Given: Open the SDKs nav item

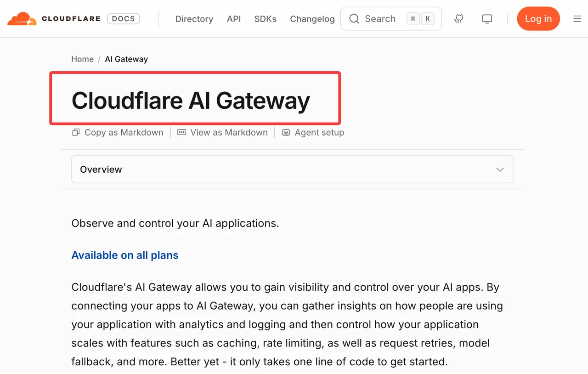Looking at the screenshot, I should point(266,19).
